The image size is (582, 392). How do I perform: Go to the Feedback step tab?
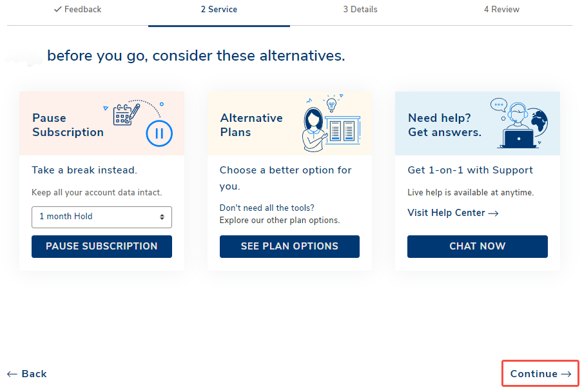(x=78, y=10)
